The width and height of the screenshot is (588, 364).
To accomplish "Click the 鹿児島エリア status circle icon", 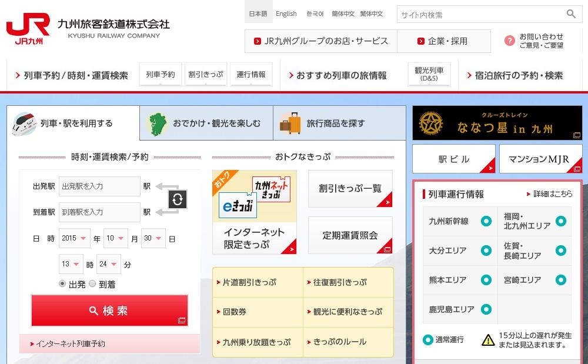I will [x=486, y=309].
